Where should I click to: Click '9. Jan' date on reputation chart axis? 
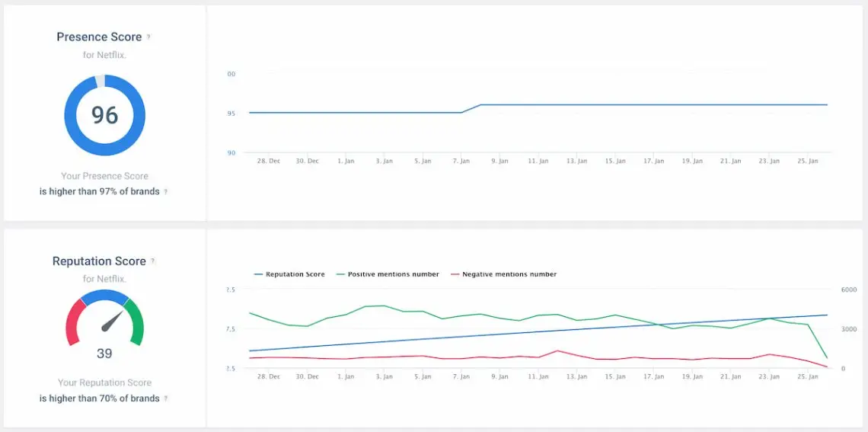point(500,376)
